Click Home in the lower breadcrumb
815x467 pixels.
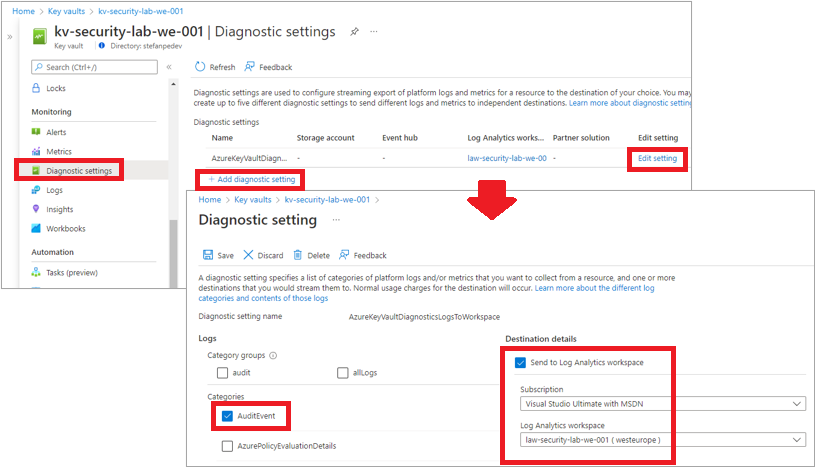coord(209,200)
